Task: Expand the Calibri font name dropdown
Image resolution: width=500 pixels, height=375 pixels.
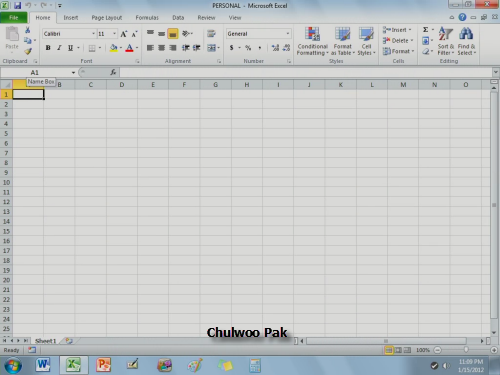Action: click(x=93, y=34)
